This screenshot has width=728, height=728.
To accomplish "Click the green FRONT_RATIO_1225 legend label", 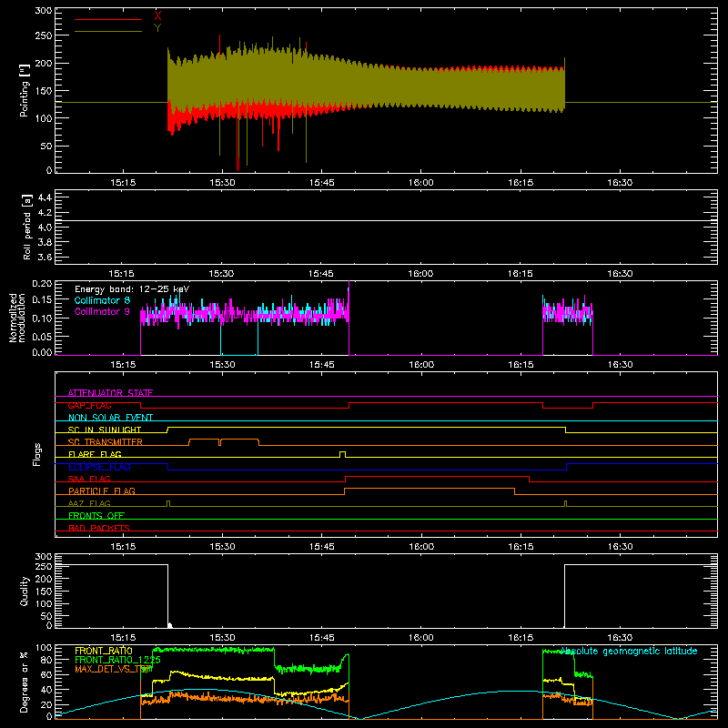I will pyautogui.click(x=117, y=660).
